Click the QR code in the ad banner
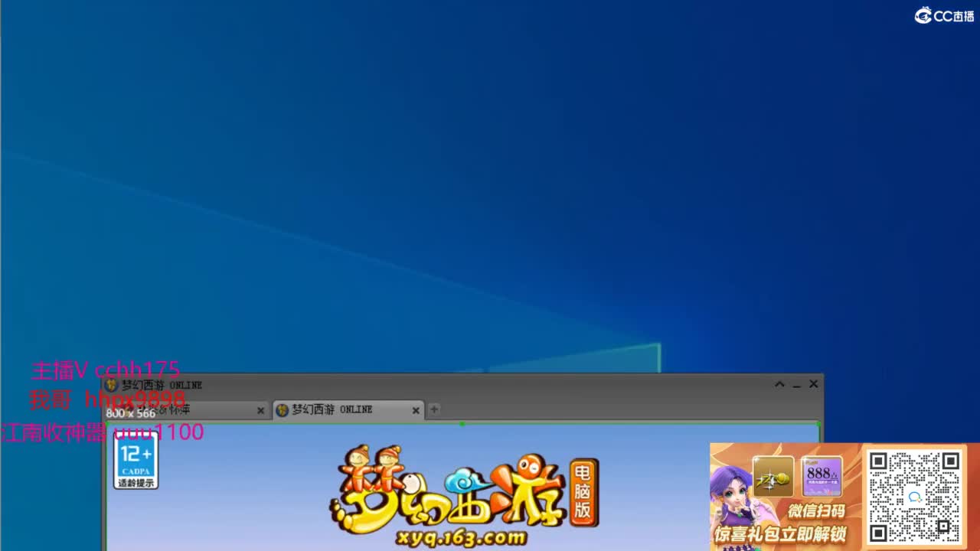 click(x=914, y=497)
